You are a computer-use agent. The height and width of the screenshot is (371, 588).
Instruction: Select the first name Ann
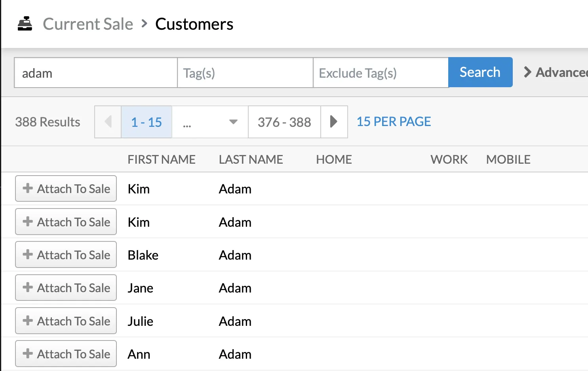click(139, 354)
